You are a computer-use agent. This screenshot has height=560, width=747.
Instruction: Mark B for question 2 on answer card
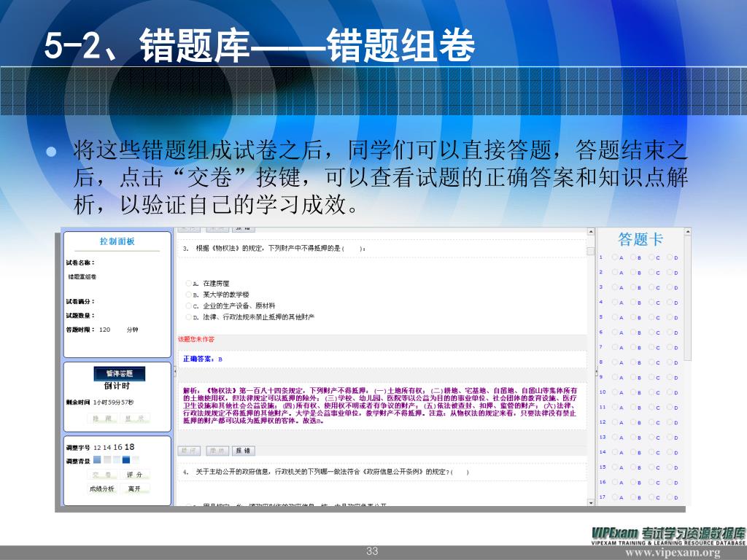click(633, 273)
